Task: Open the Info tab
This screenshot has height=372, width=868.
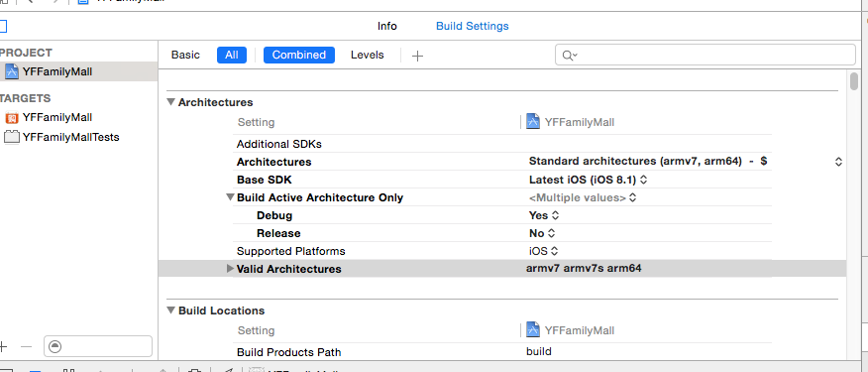Action: [387, 26]
